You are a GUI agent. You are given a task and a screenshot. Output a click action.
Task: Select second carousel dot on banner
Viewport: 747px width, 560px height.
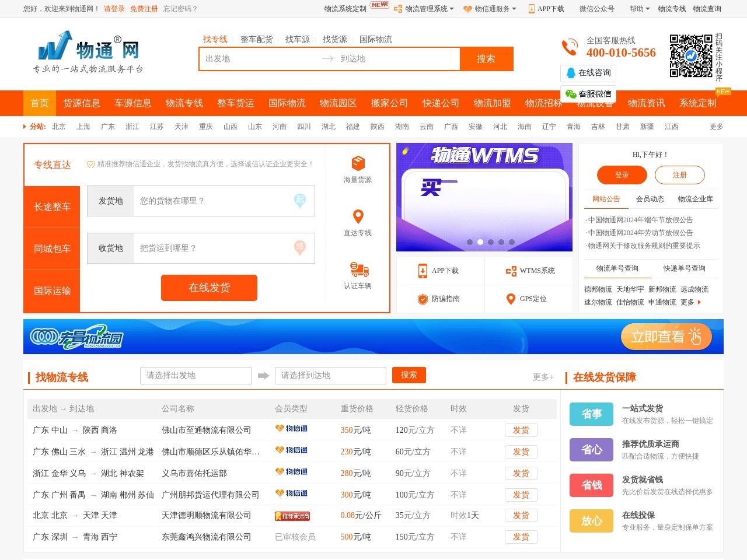[480, 242]
